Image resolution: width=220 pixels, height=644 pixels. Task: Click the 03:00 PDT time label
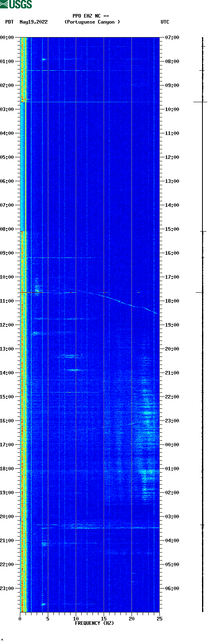click(7, 109)
